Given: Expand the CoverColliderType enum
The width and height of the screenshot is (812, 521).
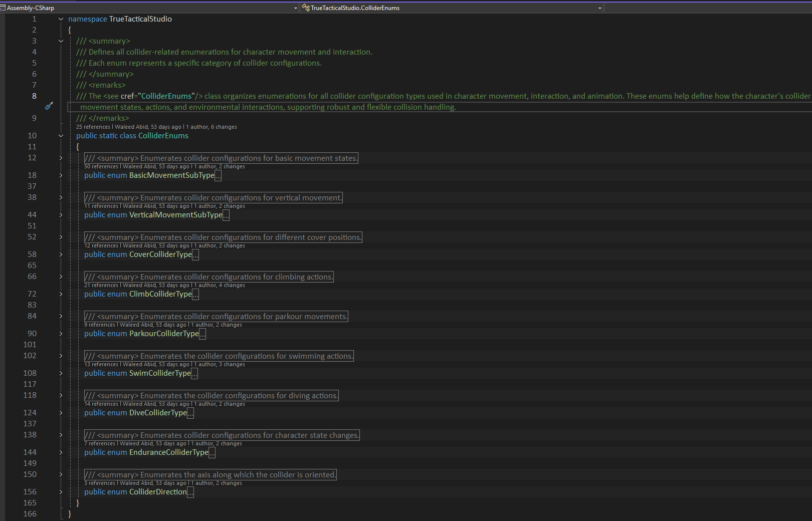Looking at the screenshot, I should [61, 254].
